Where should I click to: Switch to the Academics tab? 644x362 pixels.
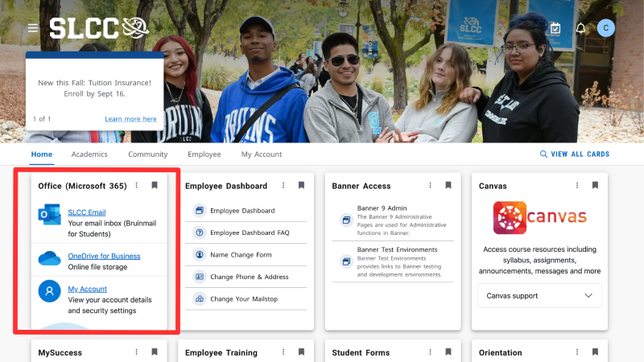[x=89, y=154]
